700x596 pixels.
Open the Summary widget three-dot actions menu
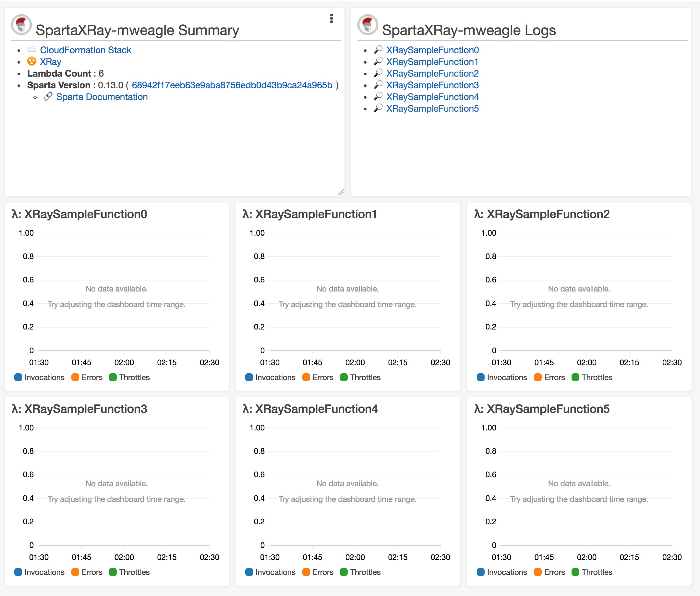331,19
